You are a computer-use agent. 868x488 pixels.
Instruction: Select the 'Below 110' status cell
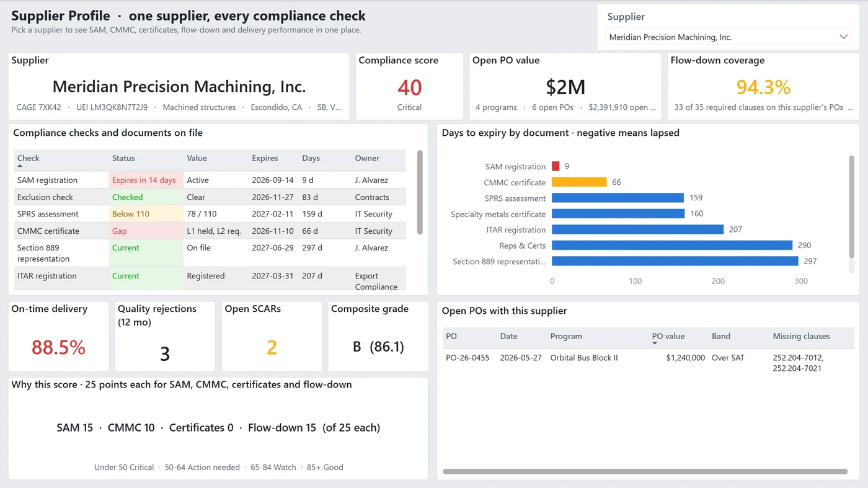pyautogui.click(x=146, y=214)
